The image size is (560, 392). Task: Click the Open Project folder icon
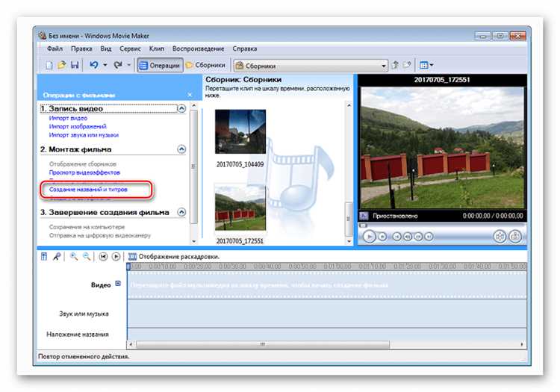click(62, 65)
